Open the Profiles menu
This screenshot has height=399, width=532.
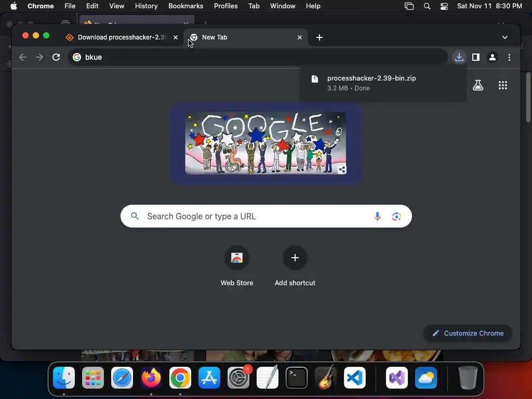225,6
